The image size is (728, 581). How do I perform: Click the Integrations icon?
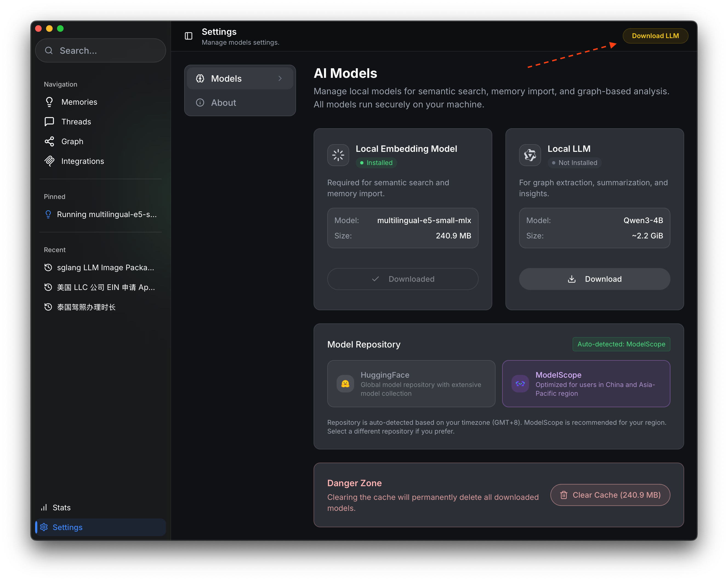[x=49, y=161]
